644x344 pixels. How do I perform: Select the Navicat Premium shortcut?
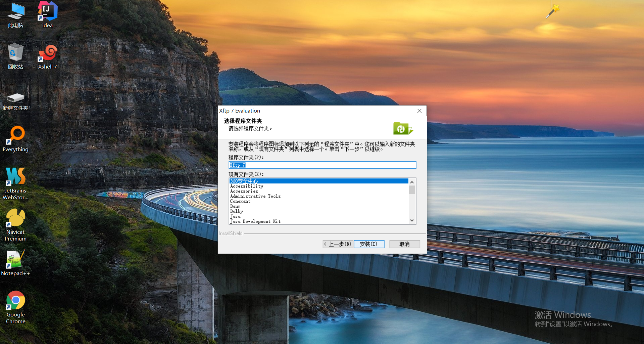click(15, 225)
